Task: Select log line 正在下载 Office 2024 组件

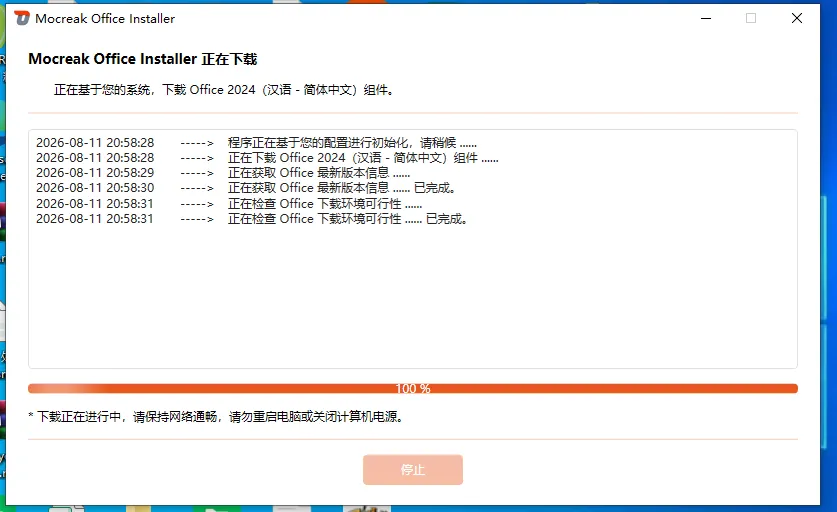Action: click(267, 157)
